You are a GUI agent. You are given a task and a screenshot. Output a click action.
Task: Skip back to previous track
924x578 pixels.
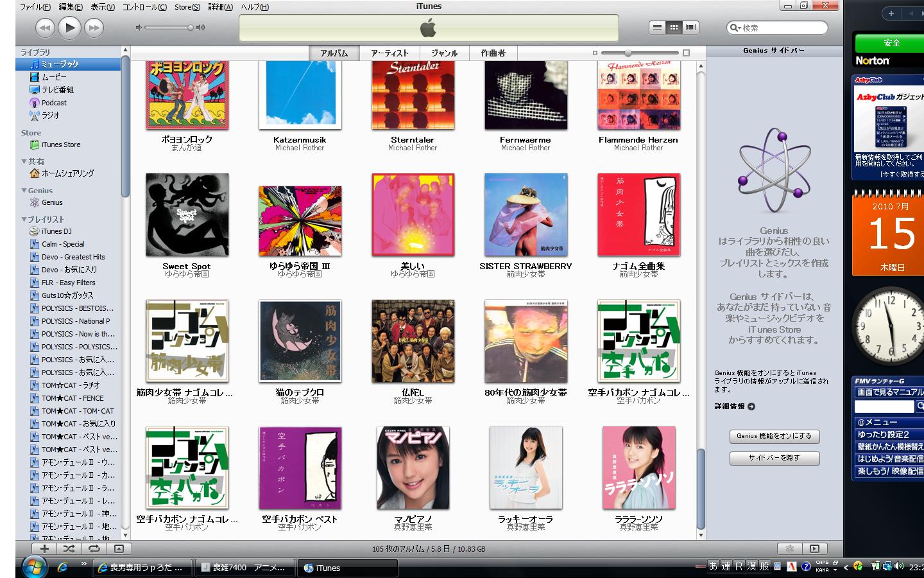(x=44, y=28)
